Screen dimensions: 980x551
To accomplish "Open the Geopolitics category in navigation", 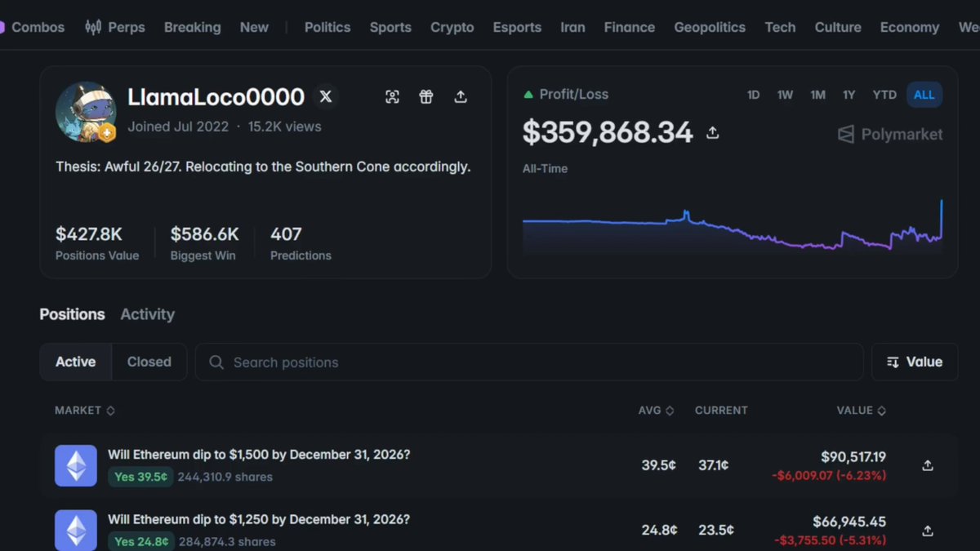I will coord(710,27).
